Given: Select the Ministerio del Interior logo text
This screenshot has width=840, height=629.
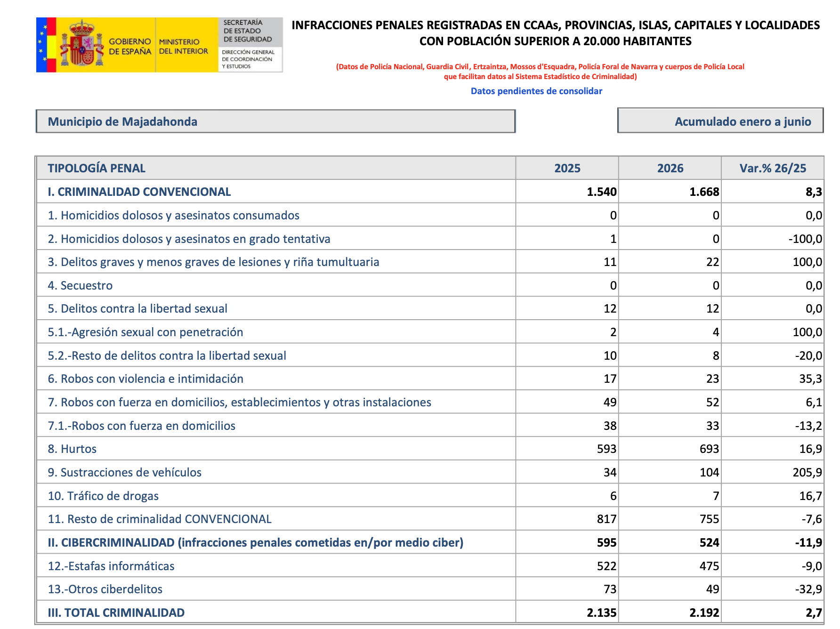Looking at the screenshot, I should point(183,47).
